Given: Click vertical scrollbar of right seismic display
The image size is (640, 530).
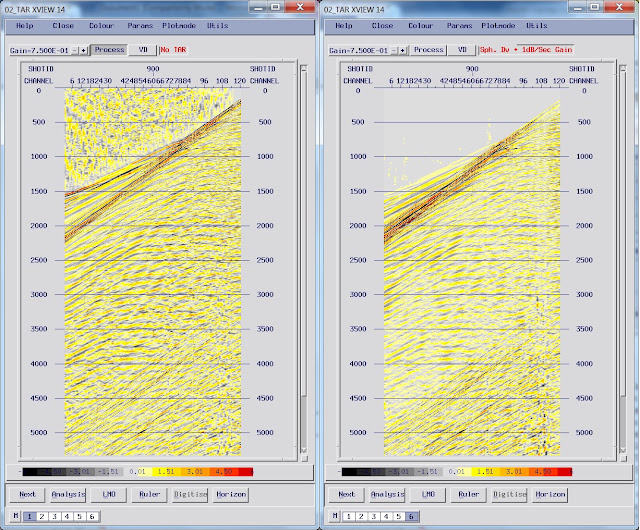Looking at the screenshot, I should pyautogui.click(x=622, y=261).
